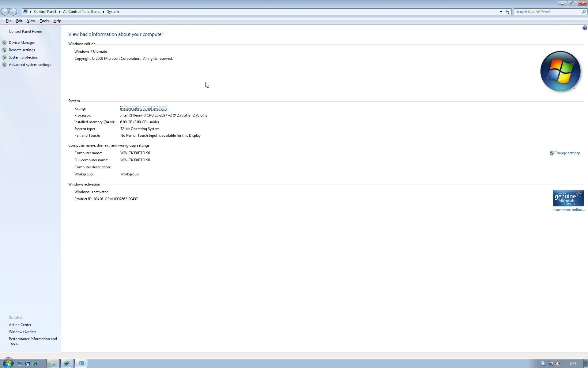
Task: Click the Show Desktop quick launch icon
Action: (20, 363)
